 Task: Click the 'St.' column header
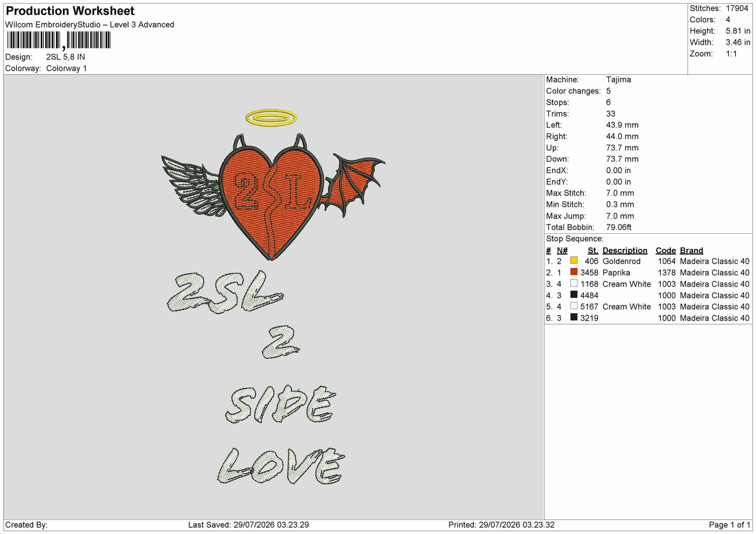593,251
